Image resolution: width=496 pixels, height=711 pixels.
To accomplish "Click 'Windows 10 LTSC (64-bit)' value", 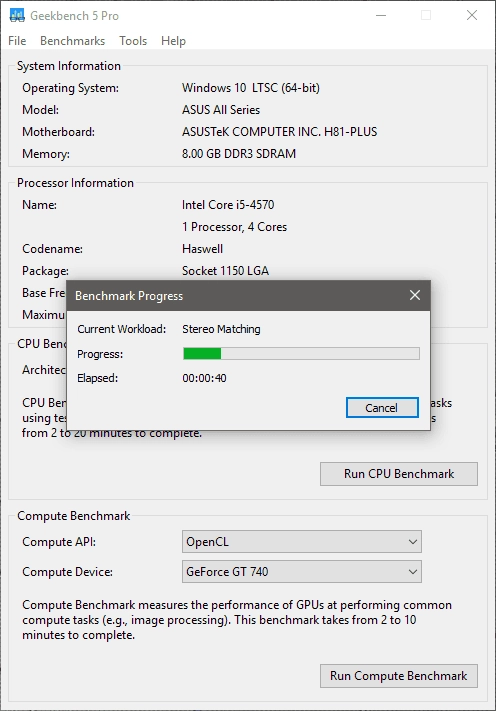I will pos(251,88).
